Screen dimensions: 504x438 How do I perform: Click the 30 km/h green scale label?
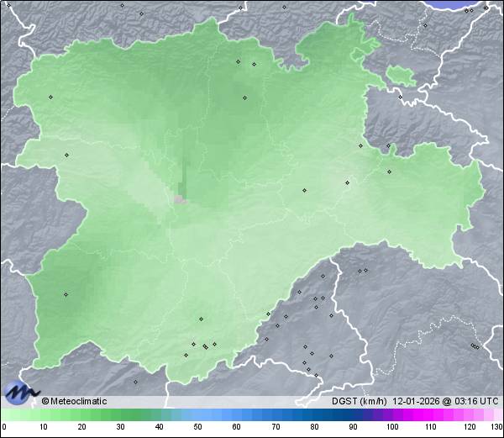click(120, 426)
